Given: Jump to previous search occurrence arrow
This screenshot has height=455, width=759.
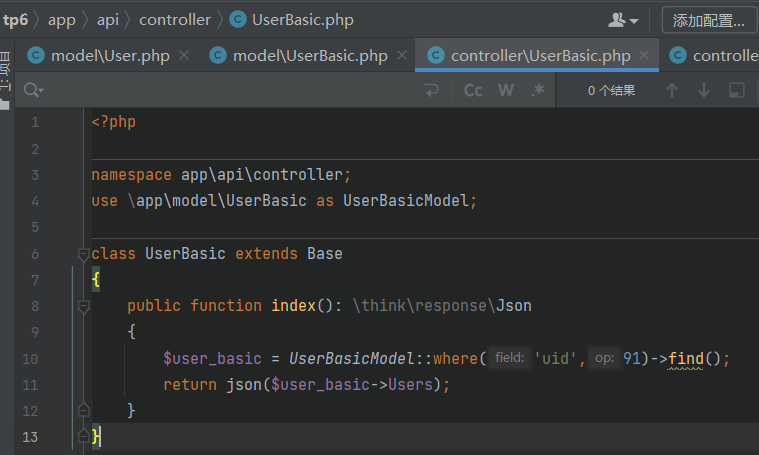Looking at the screenshot, I should 672,90.
